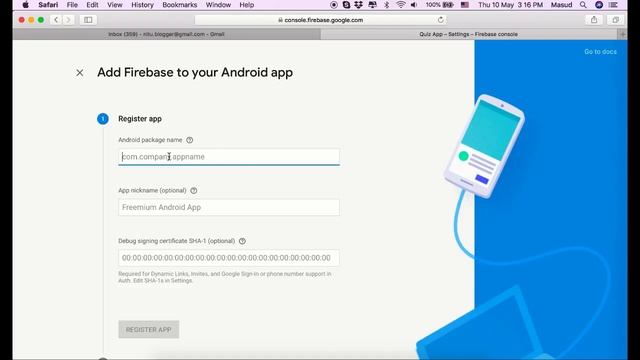Screen dimensions: 640x360
Task: Open the Bookmarks menu
Action: tap(180, 5)
